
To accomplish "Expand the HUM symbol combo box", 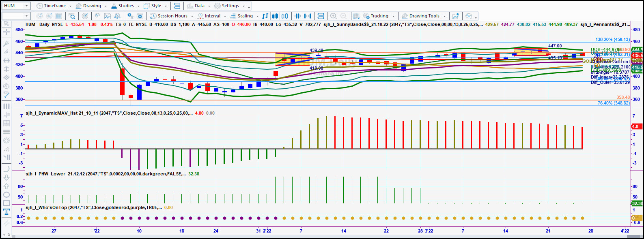I will (x=27, y=6).
